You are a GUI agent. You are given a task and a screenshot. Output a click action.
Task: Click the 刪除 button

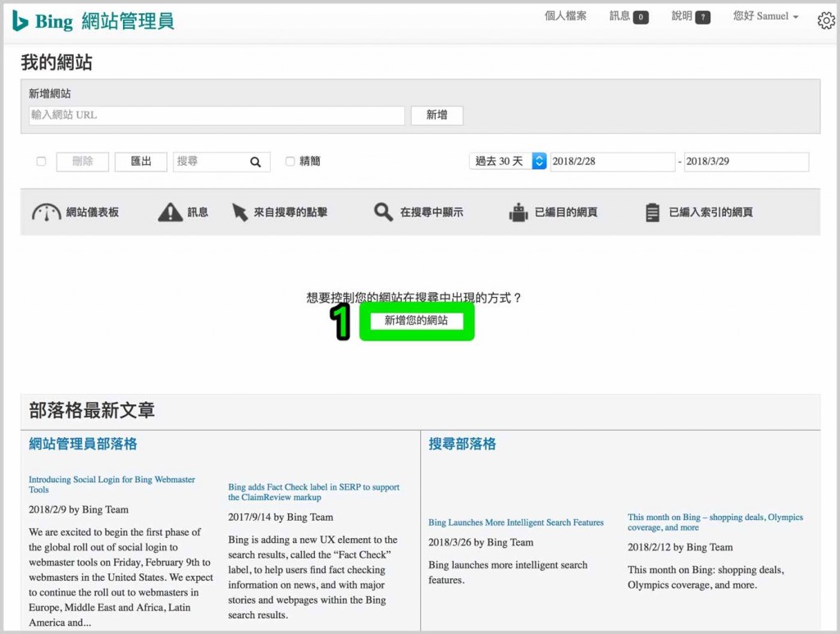83,162
